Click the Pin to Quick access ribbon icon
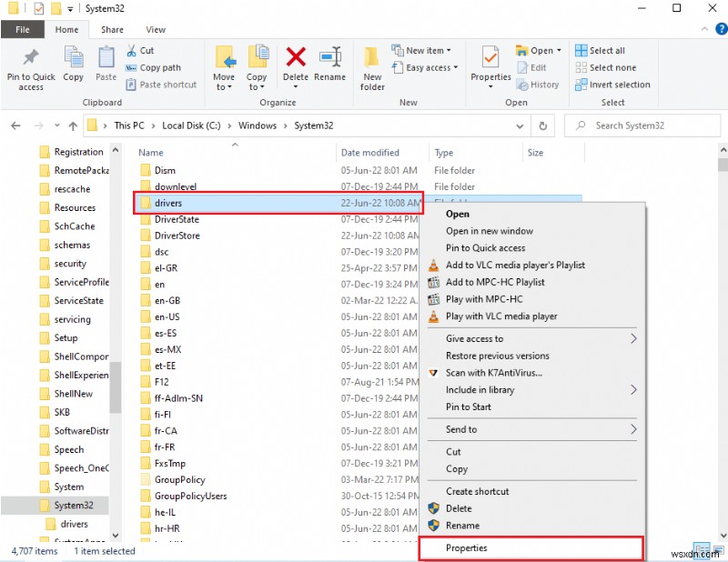728x562 pixels. tap(31, 57)
